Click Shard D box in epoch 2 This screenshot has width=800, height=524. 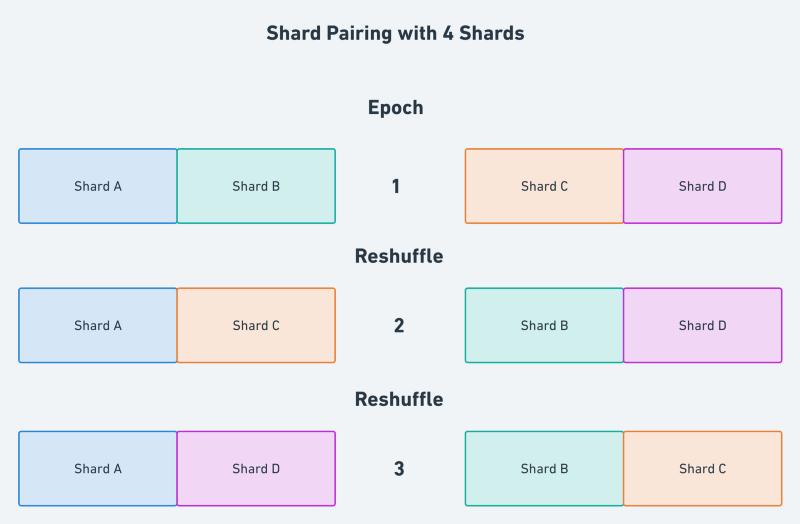coord(702,325)
